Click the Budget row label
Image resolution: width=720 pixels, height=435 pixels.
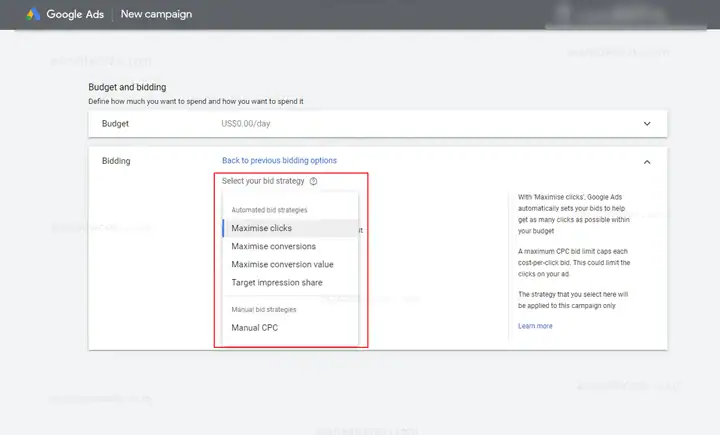[x=115, y=124]
